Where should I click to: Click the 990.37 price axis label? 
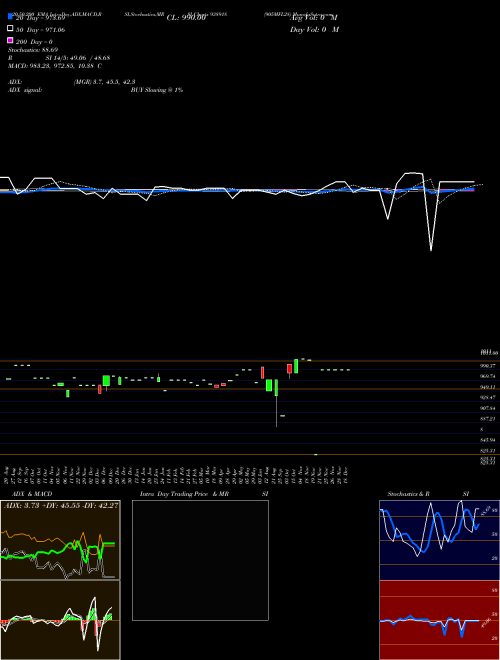[x=487, y=366]
